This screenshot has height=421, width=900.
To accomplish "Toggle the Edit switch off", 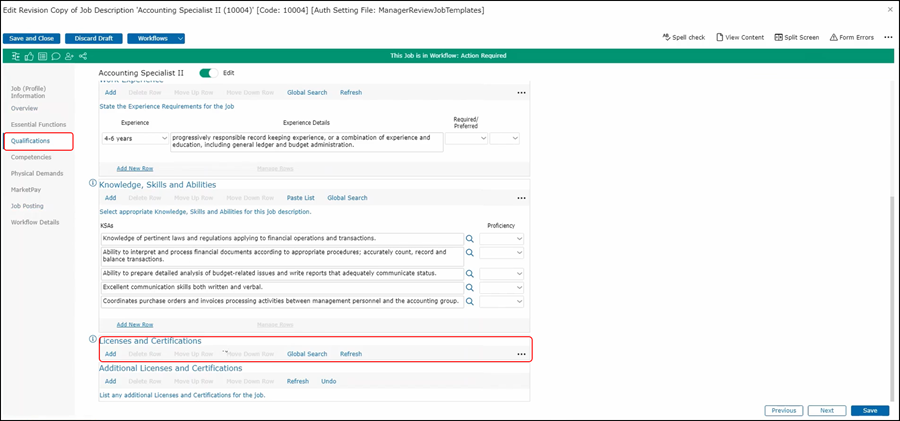I will click(x=208, y=73).
